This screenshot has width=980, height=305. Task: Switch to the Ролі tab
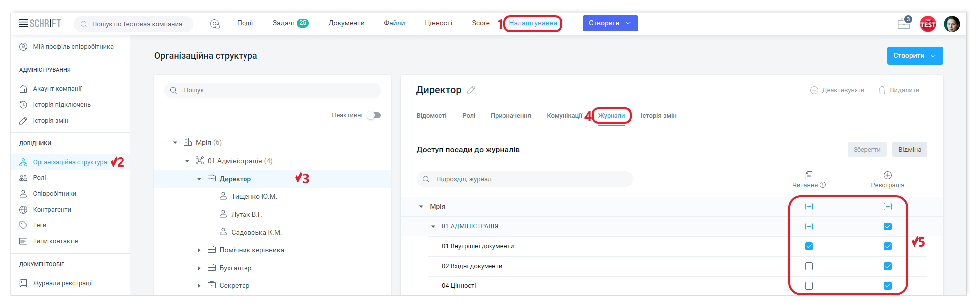pos(469,116)
